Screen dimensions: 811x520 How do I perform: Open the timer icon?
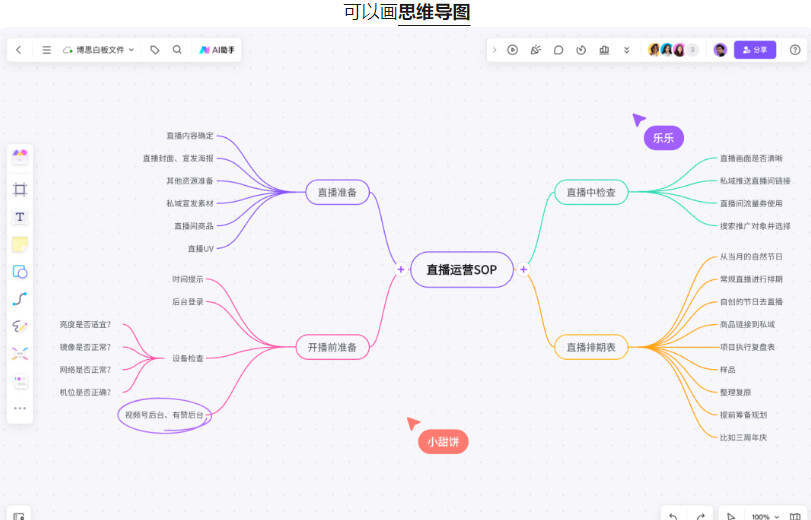(x=582, y=50)
